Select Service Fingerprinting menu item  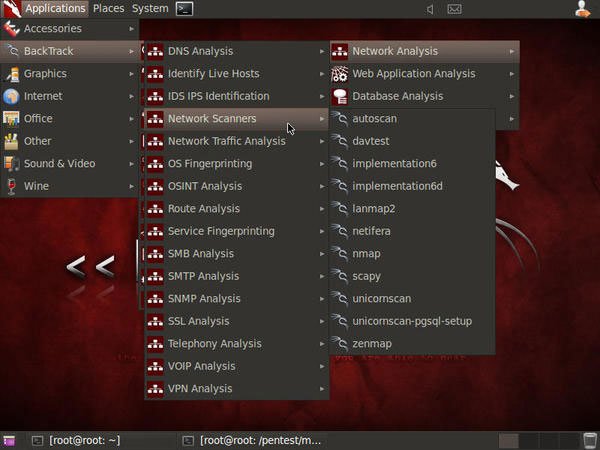pyautogui.click(x=236, y=231)
